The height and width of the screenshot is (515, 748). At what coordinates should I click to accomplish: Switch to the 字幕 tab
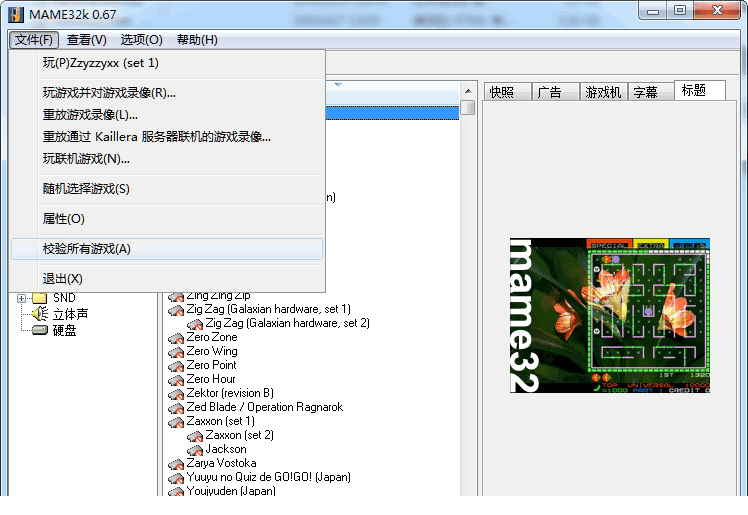pos(651,92)
